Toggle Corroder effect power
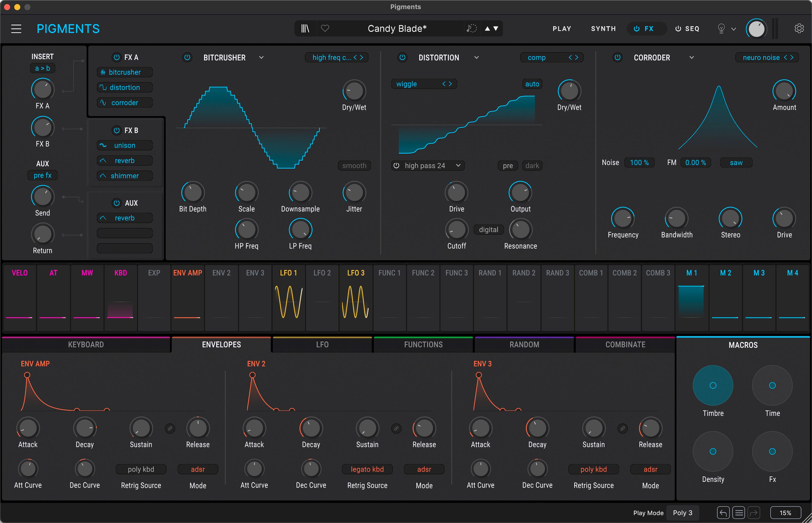This screenshot has width=812, height=523. [617, 57]
